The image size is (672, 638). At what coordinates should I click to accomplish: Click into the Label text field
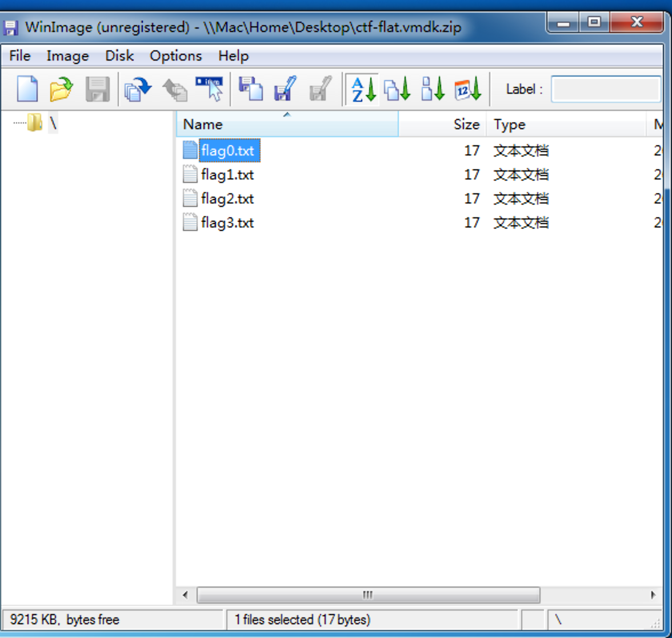(606, 89)
